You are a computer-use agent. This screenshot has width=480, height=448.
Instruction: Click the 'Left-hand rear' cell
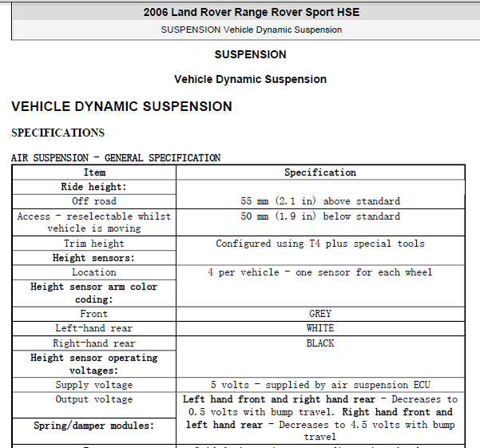tap(94, 328)
